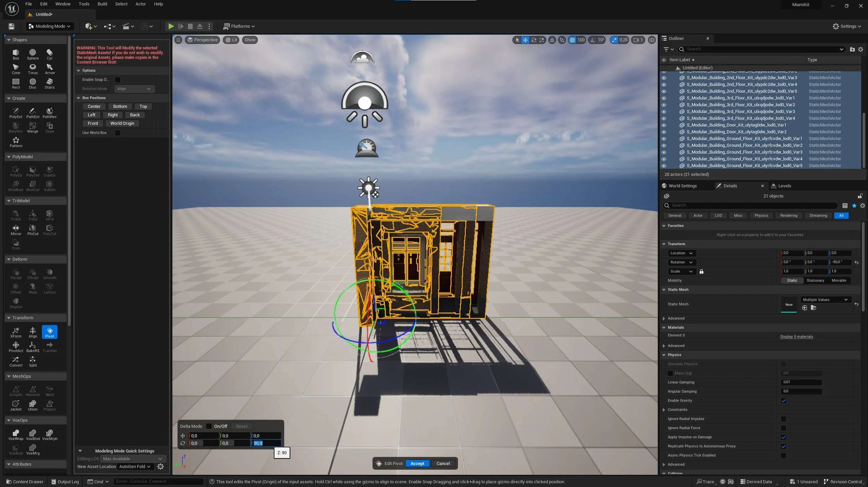Choose the Stairs shape tool
The image size is (868, 487).
[49, 83]
